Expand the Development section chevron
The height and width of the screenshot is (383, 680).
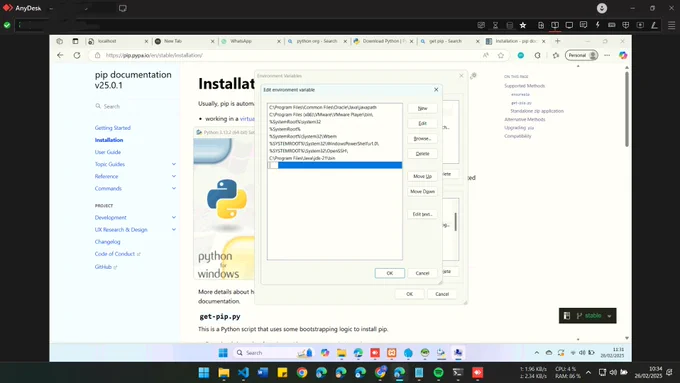coord(173,218)
